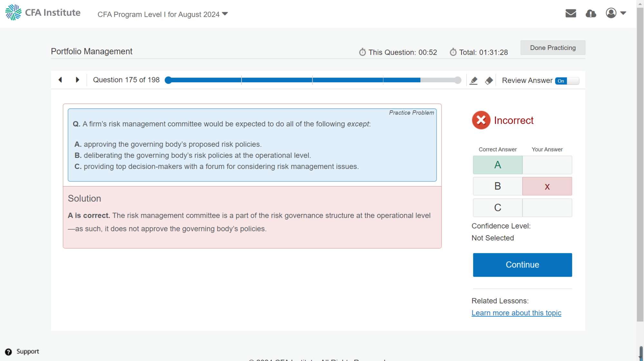Toggle the Review Answer switch off
The width and height of the screenshot is (644, 361).
(x=567, y=81)
